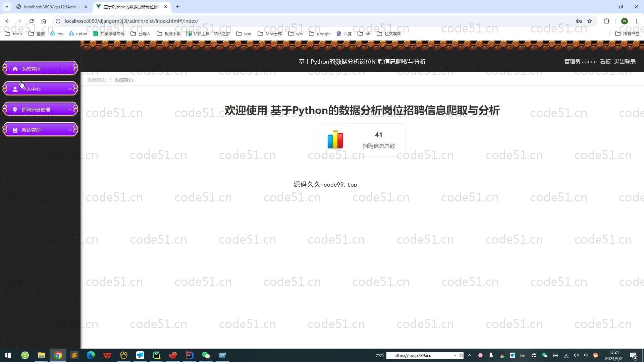The height and width of the screenshot is (362, 644).
Task: Open the password key icon in address bar
Action: pyautogui.click(x=579, y=21)
